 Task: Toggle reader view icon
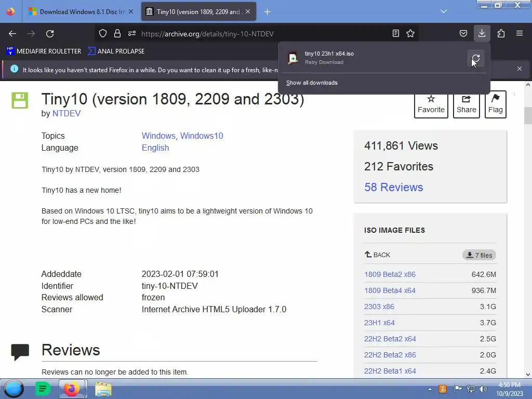[x=395, y=33]
